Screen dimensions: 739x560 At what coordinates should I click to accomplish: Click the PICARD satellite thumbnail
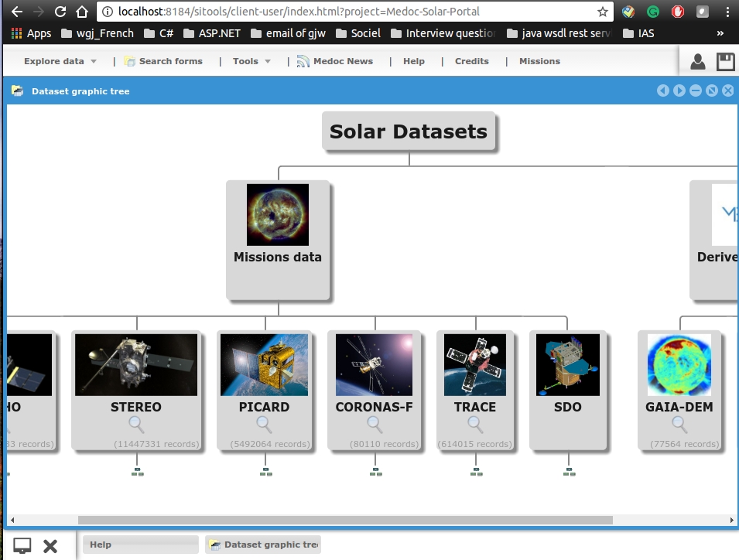(x=264, y=365)
